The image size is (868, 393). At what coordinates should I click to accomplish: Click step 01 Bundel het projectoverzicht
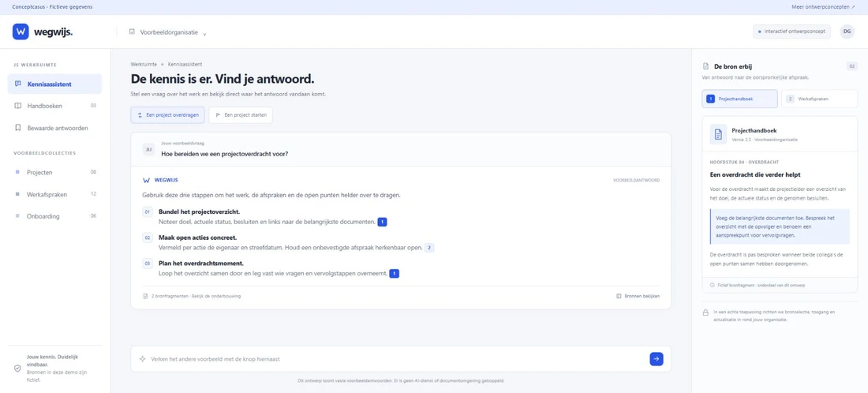coord(200,212)
